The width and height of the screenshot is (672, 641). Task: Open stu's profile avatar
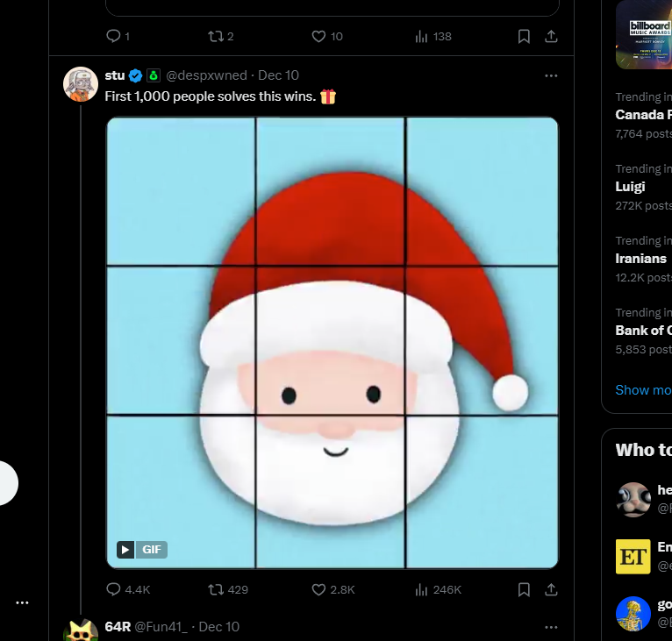[81, 84]
